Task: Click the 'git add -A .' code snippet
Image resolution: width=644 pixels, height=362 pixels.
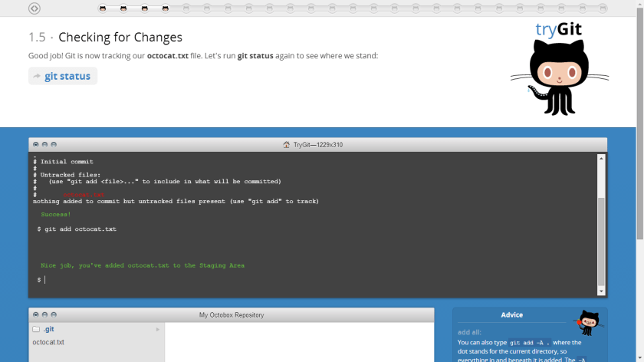Action: tap(530, 343)
